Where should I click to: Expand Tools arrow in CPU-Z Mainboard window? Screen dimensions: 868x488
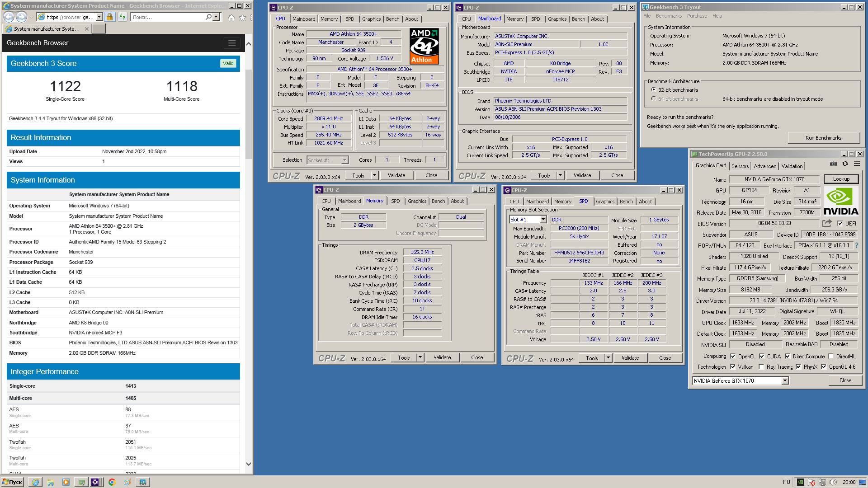pos(560,175)
